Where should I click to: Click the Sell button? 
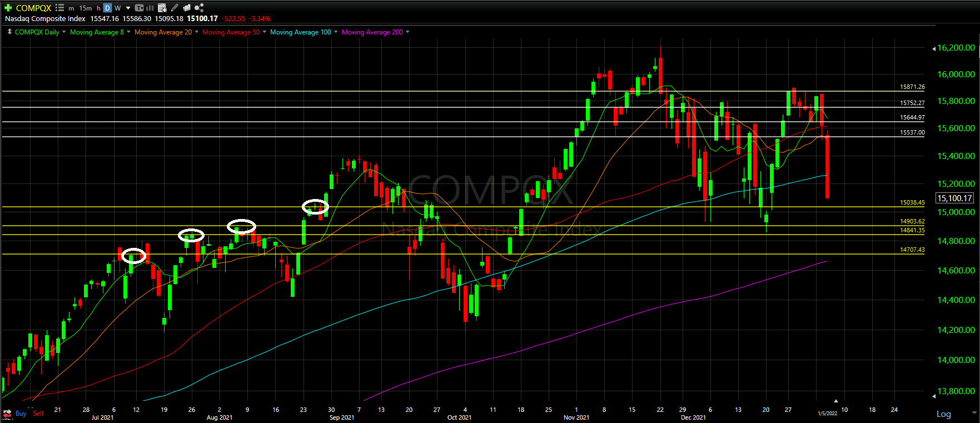[38, 414]
